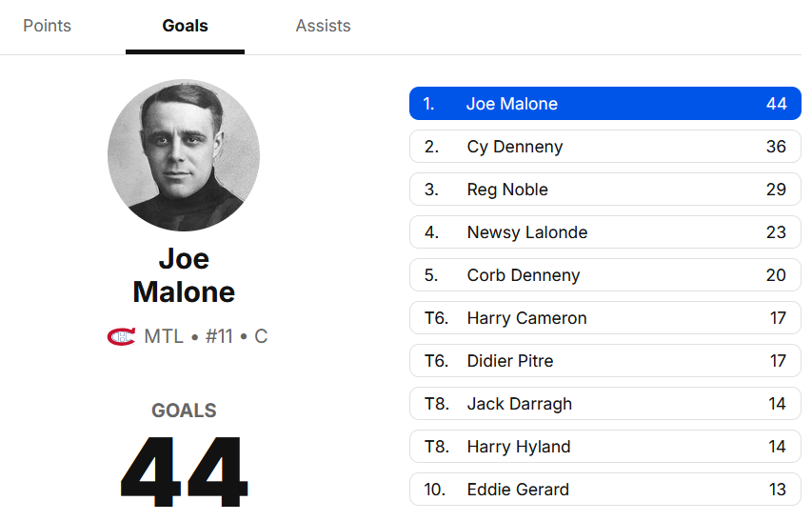Viewport: 812px width, 521px height.
Task: Select Cy Denneny in goals list
Action: coord(604,147)
